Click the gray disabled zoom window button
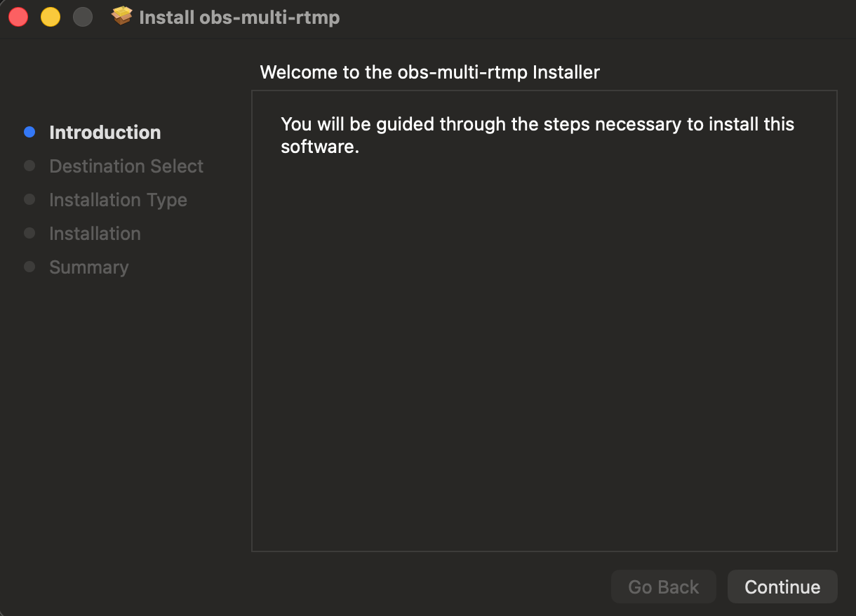This screenshot has height=616, width=856. 83,17
